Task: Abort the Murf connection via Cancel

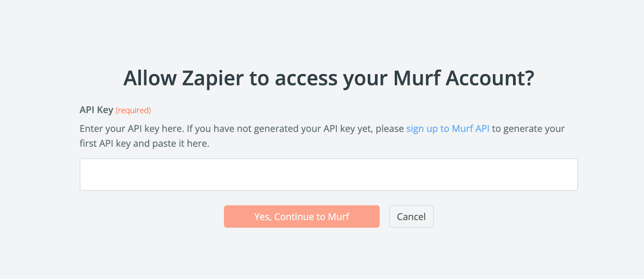Action: coord(411,217)
